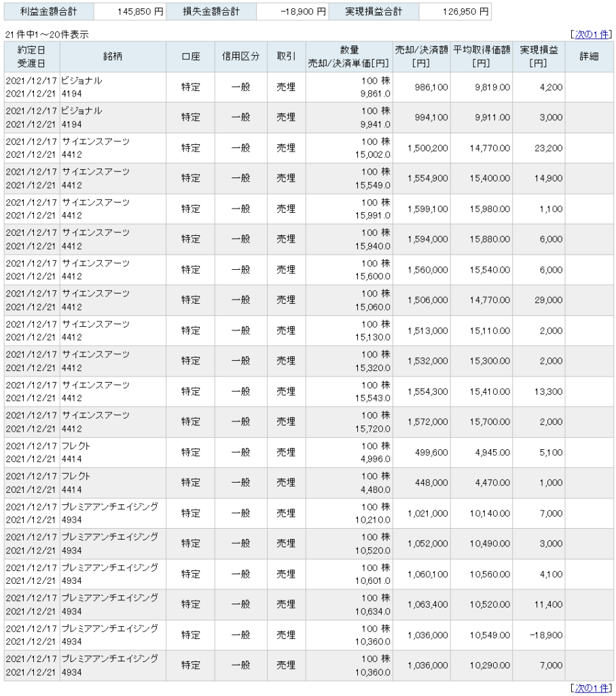
Task: Select the sale amount 1,599,100
Action: 427,209
